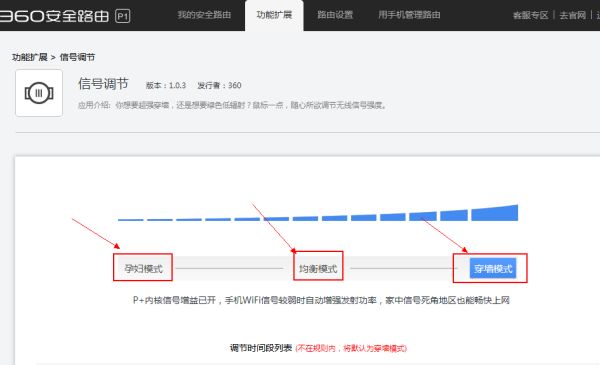Click the 版本：1.0.3 version text

point(166,85)
